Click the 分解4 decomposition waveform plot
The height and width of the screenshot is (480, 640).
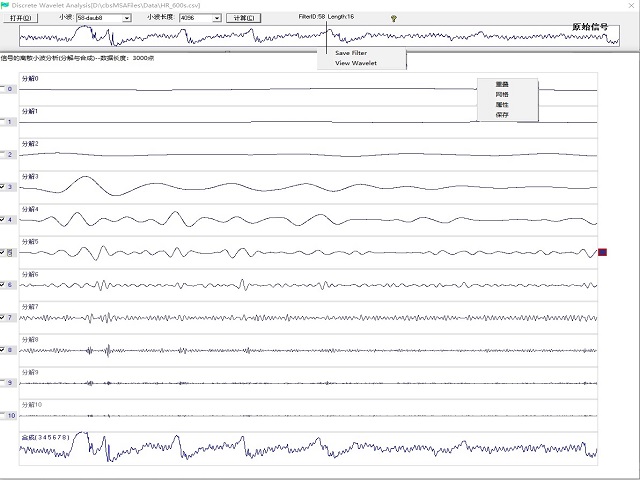[x=308, y=220]
